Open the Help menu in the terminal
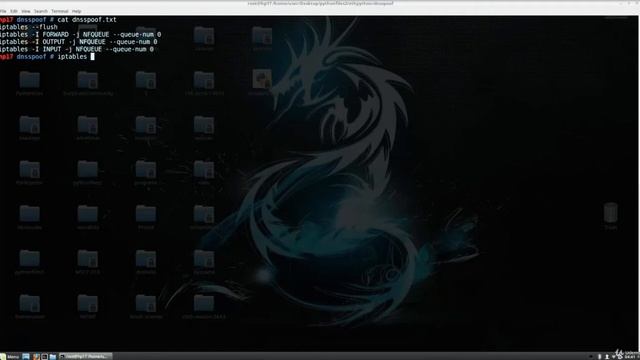Viewport: 640px width, 360px height. click(76, 11)
